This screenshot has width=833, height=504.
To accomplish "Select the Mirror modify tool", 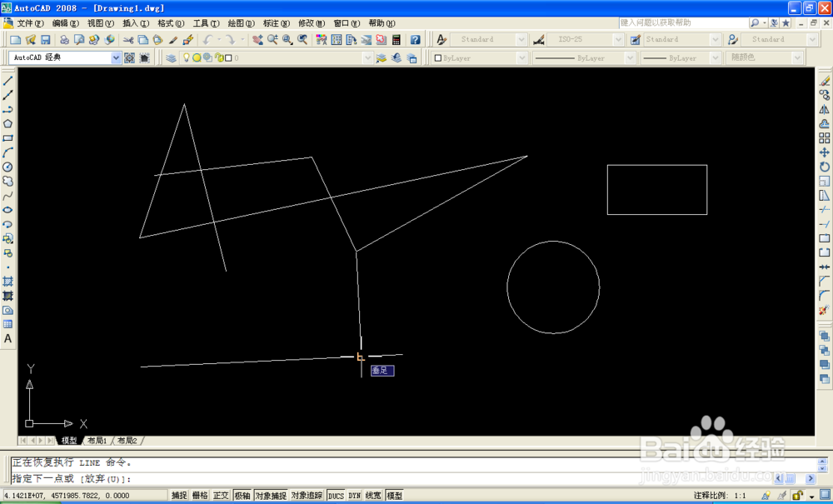I will point(825,110).
